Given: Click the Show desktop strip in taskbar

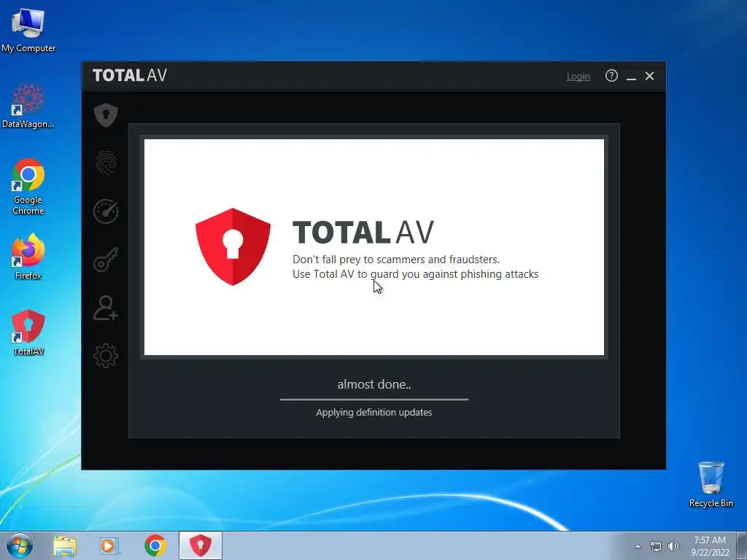Looking at the screenshot, I should pos(742,545).
